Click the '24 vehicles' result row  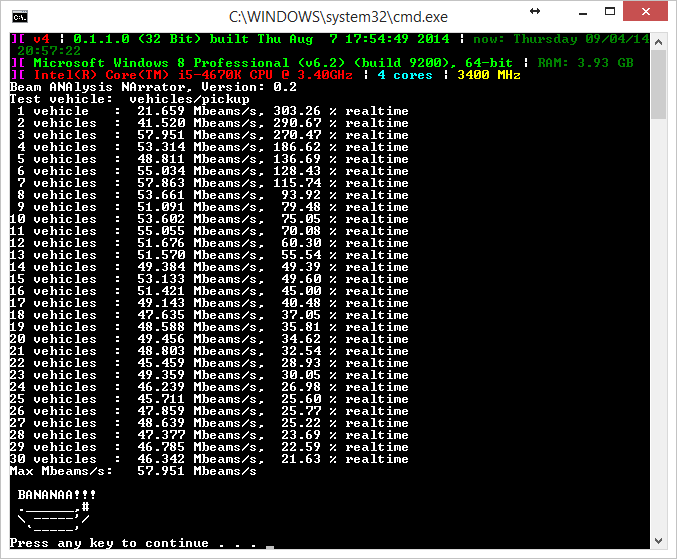pyautogui.click(x=209, y=387)
